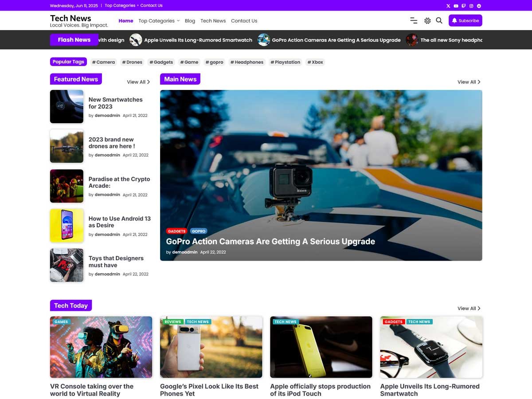Open the YouTube social icon
The width and height of the screenshot is (532, 399).
(x=456, y=6)
